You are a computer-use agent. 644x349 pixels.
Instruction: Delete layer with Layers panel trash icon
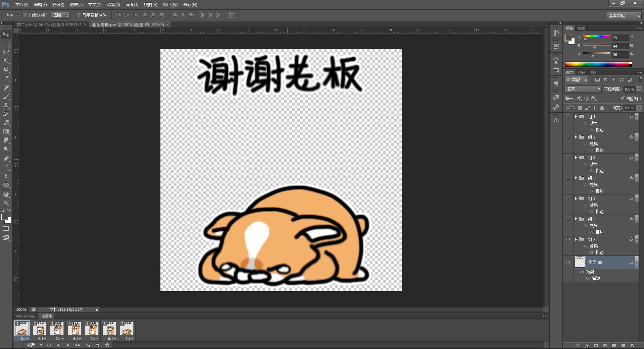[x=632, y=345]
